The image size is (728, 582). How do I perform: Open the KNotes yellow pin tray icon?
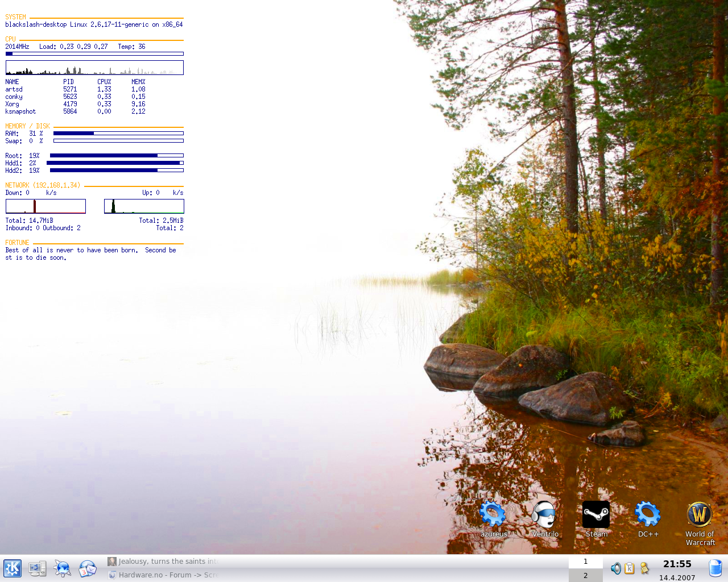(x=644, y=568)
